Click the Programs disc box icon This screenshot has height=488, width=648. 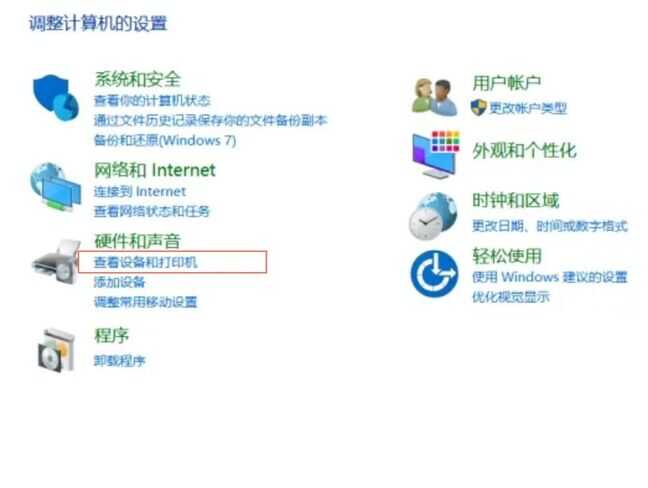point(57,350)
